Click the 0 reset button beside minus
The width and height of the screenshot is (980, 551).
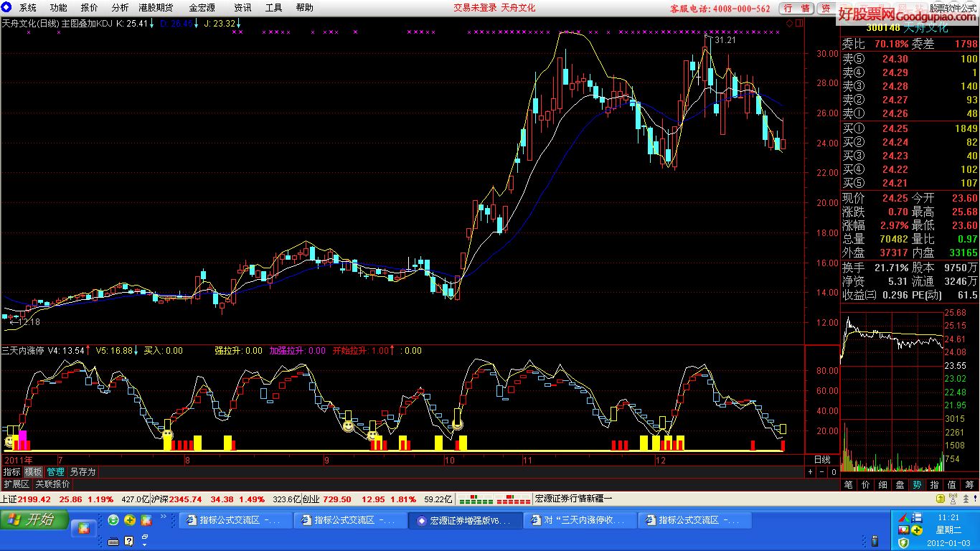(x=833, y=472)
